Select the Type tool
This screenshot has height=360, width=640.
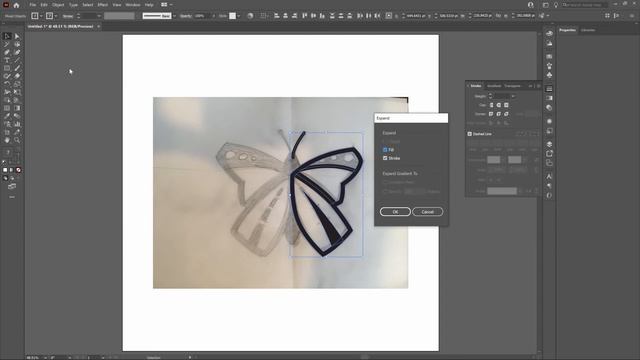pyautogui.click(x=7, y=60)
